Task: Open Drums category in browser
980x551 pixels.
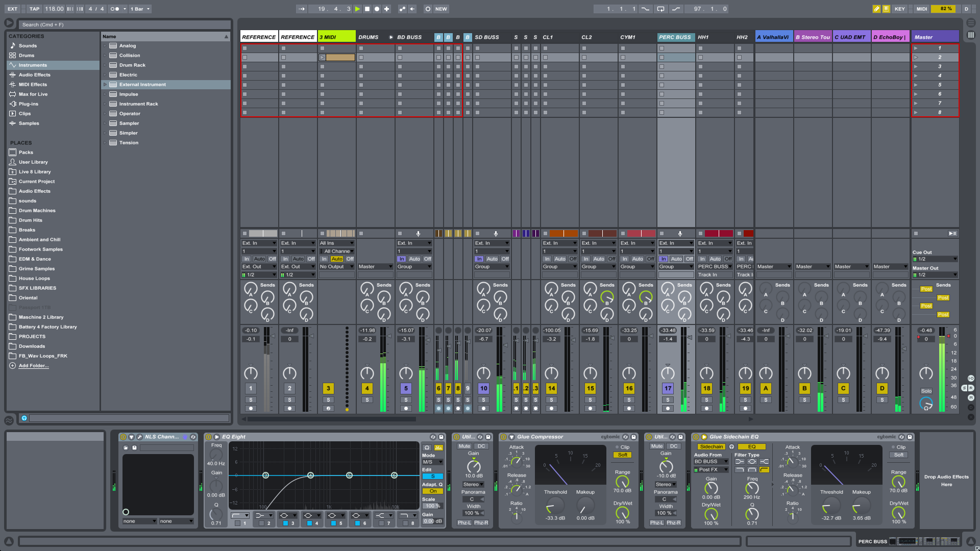Action: pos(27,55)
